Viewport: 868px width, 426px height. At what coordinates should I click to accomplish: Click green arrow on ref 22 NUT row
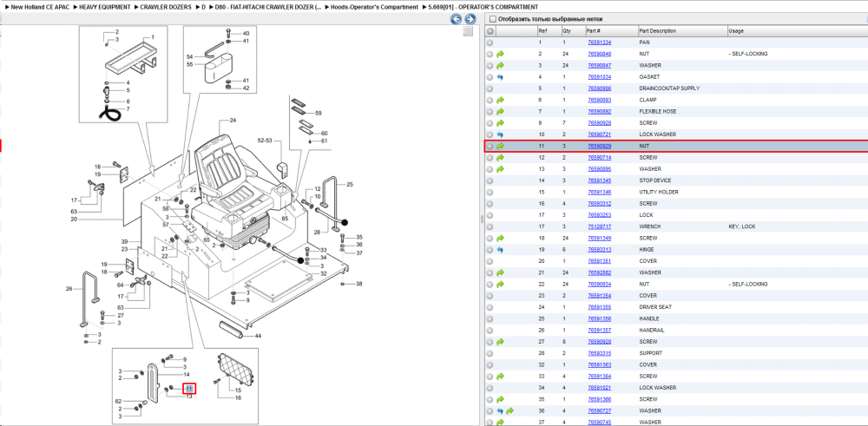pos(501,284)
